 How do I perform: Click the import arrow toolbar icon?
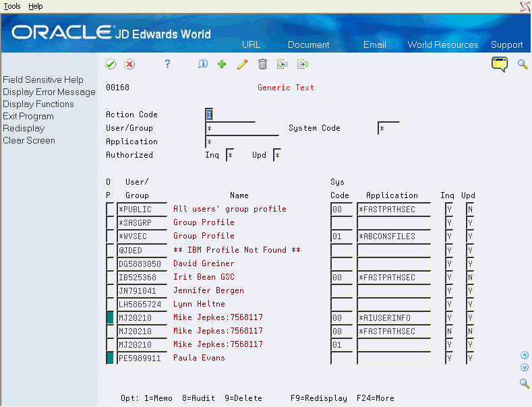(283, 64)
